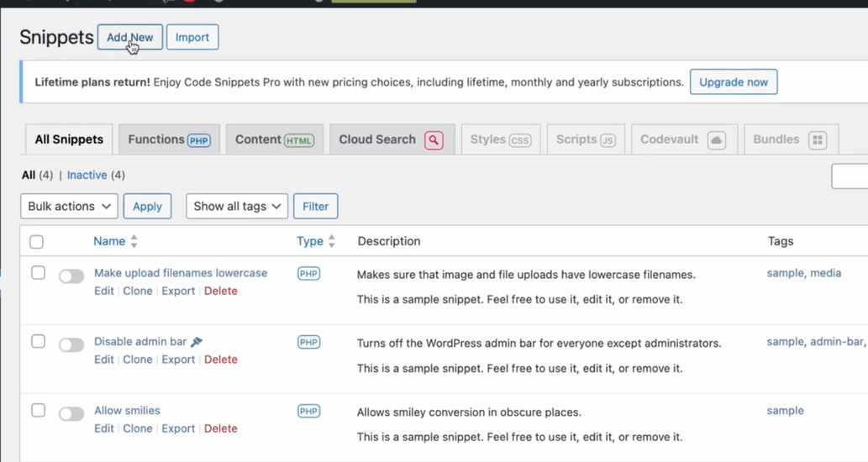Click the pin icon beside Disable admin bar
868x462 pixels.
[x=197, y=342]
